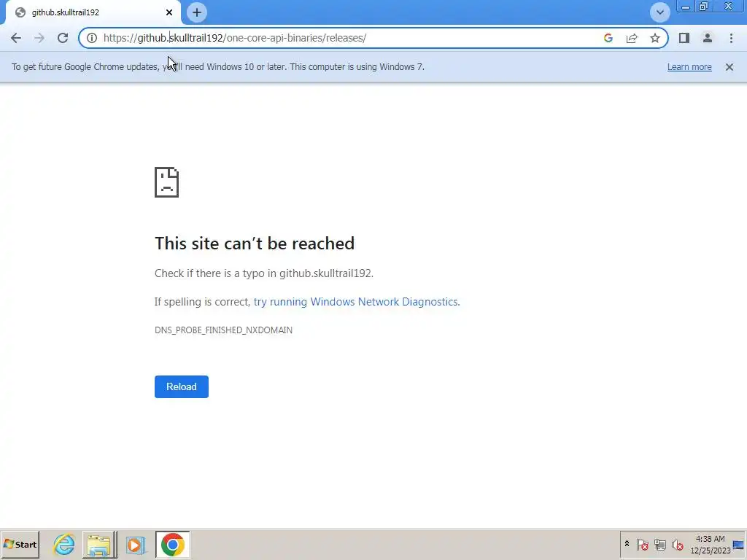Open Action Center flag tray icon
The height and width of the screenshot is (560, 747).
pyautogui.click(x=642, y=544)
